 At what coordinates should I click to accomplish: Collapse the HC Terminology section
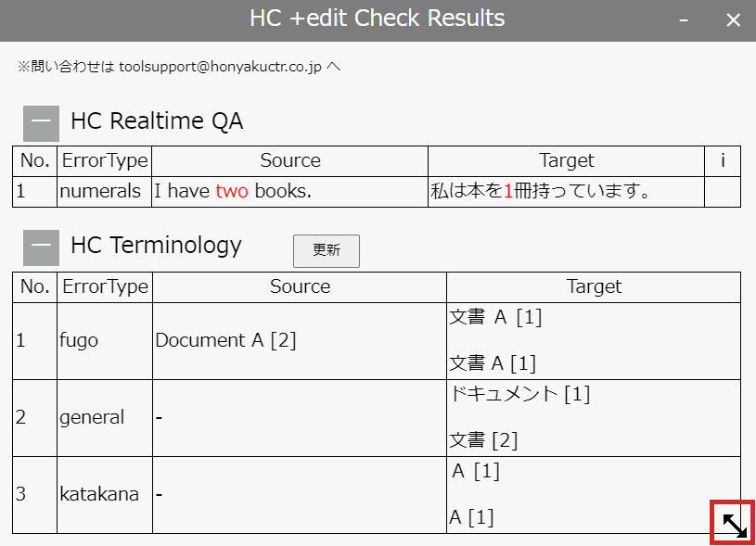[41, 247]
